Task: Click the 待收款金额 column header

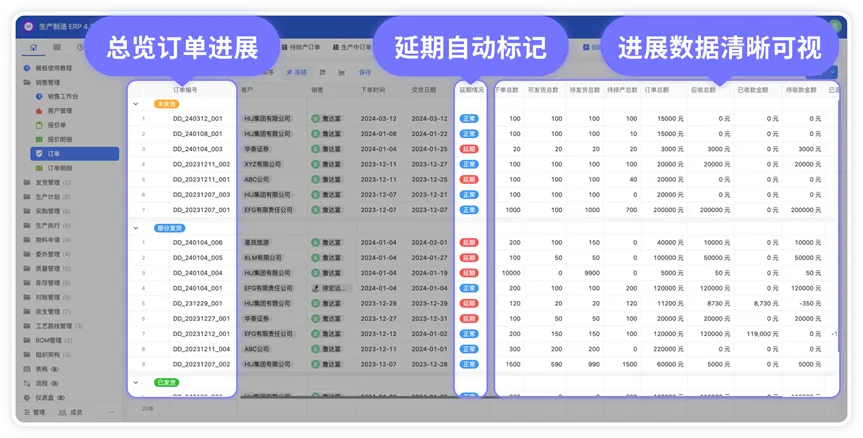Action: 801,90
